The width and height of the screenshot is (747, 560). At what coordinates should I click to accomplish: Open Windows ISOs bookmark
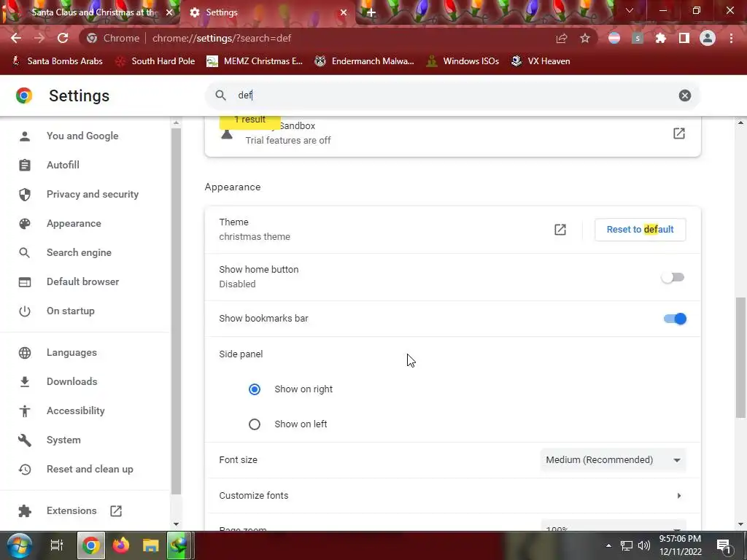coord(463,61)
